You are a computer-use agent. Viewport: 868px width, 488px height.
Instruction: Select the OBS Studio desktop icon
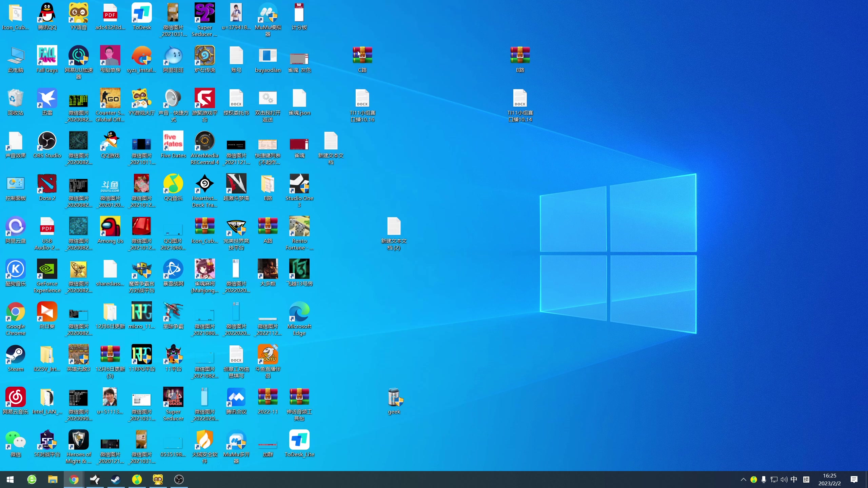pyautogui.click(x=47, y=145)
